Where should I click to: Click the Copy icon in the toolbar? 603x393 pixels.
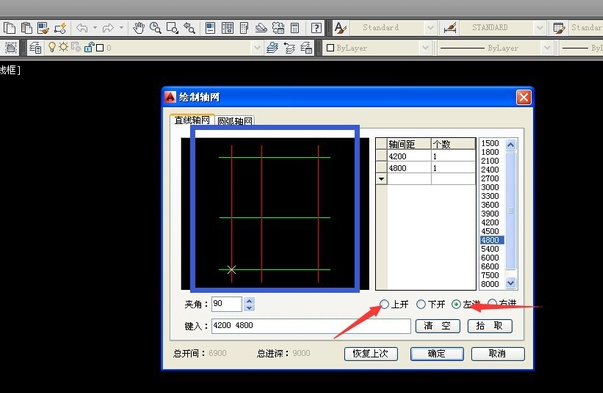9,28
